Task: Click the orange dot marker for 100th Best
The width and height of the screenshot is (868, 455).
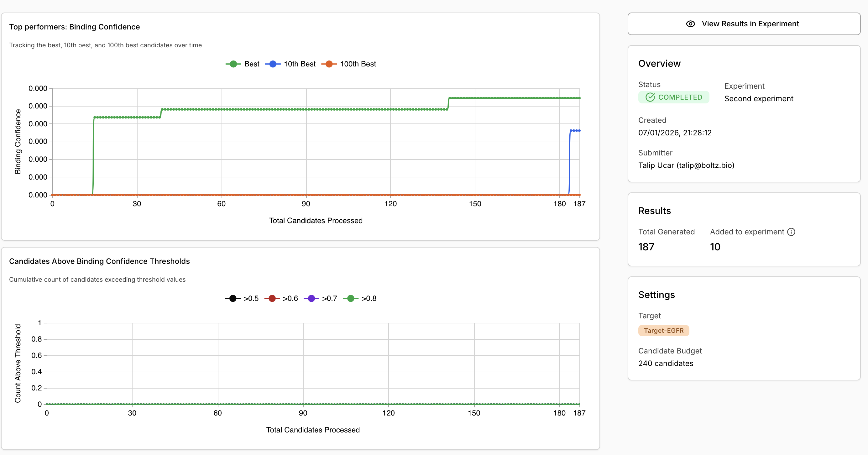Action: (329, 64)
